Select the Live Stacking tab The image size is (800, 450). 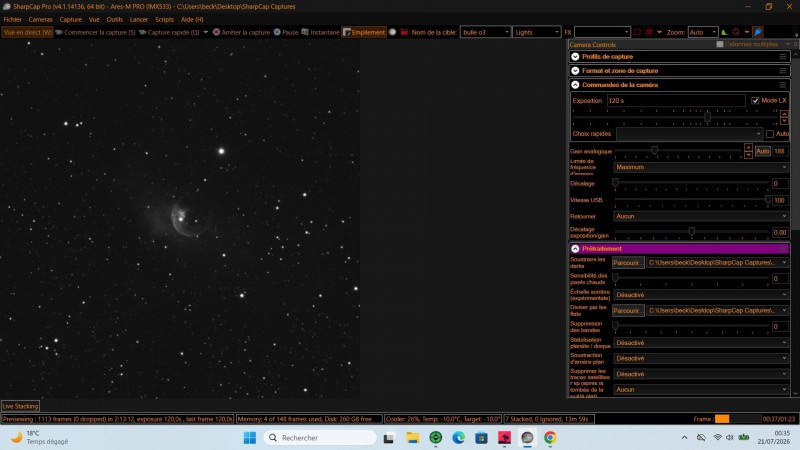click(20, 406)
